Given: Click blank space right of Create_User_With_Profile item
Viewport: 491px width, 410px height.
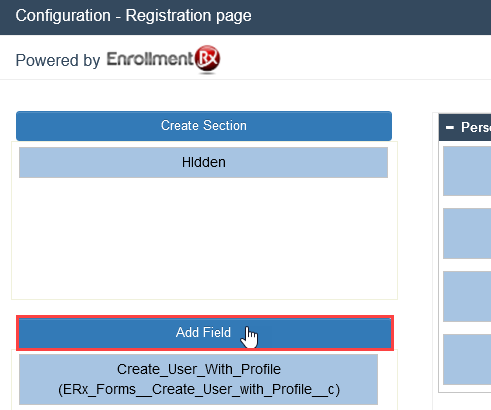Looking at the screenshot, I should pyautogui.click(x=387, y=379).
